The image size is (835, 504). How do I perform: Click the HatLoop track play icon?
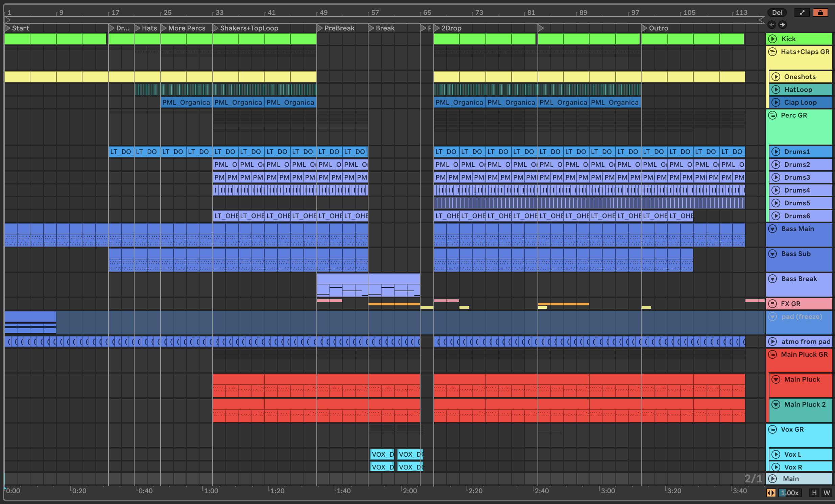pos(776,90)
